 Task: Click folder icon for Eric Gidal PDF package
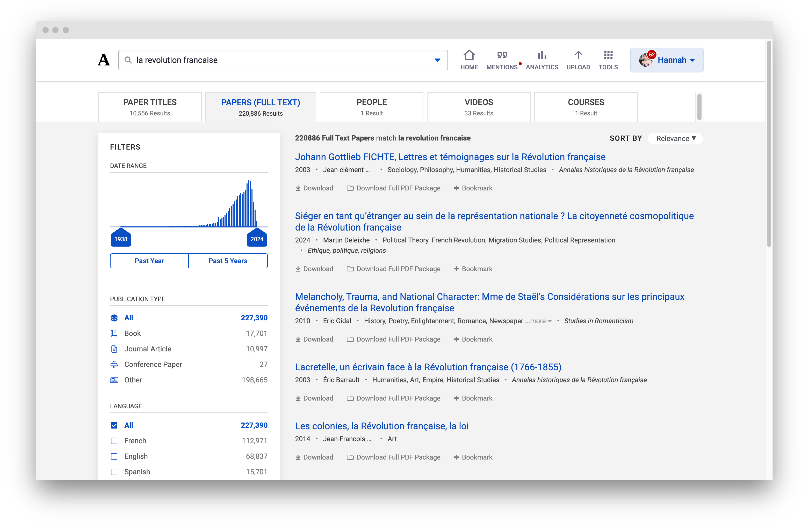click(350, 339)
